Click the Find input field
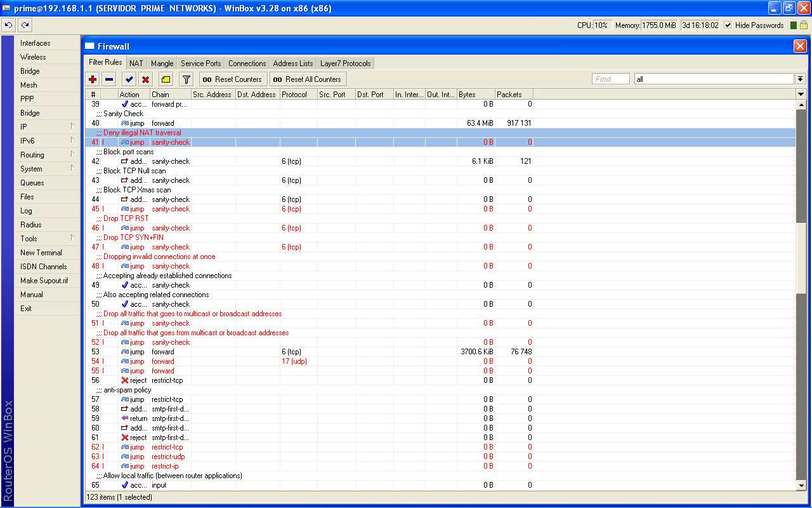This screenshot has width=812, height=508. tap(610, 79)
